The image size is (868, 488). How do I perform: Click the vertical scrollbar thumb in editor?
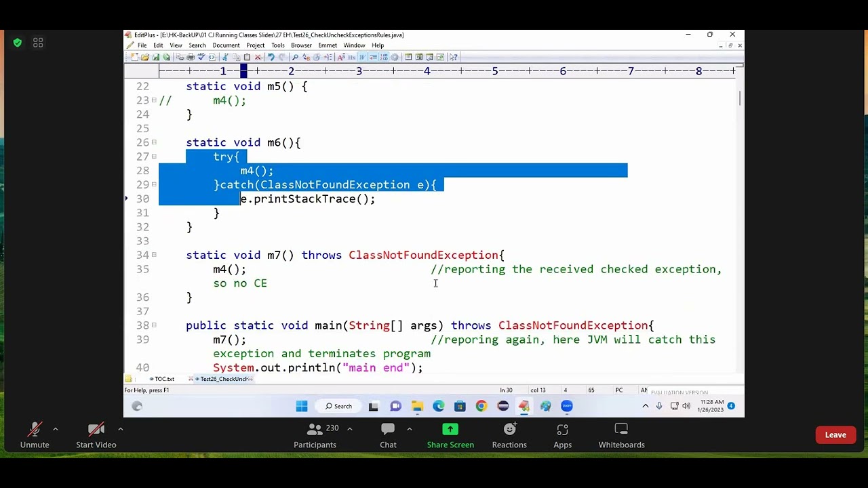point(740,98)
